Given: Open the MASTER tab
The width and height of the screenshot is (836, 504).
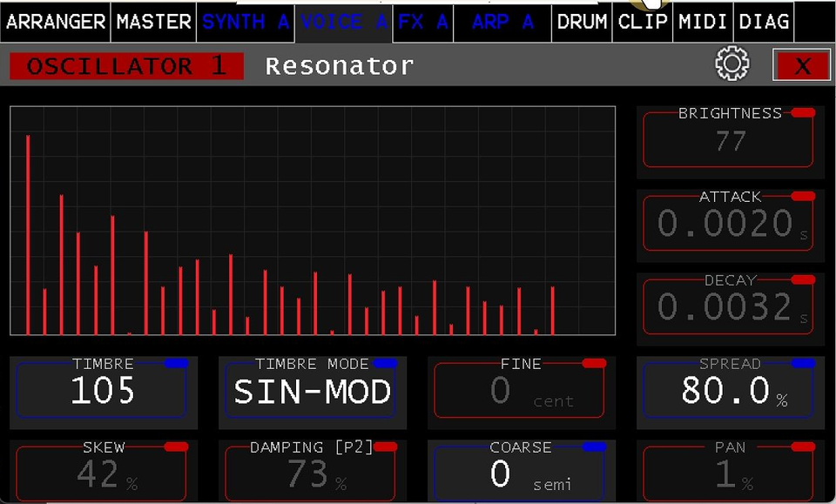Looking at the screenshot, I should click(x=154, y=22).
